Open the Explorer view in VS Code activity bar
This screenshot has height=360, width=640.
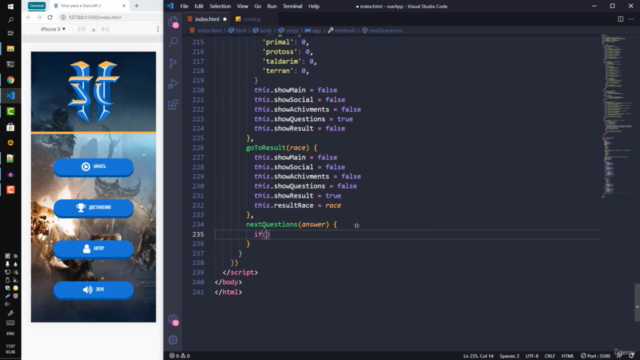point(173,22)
